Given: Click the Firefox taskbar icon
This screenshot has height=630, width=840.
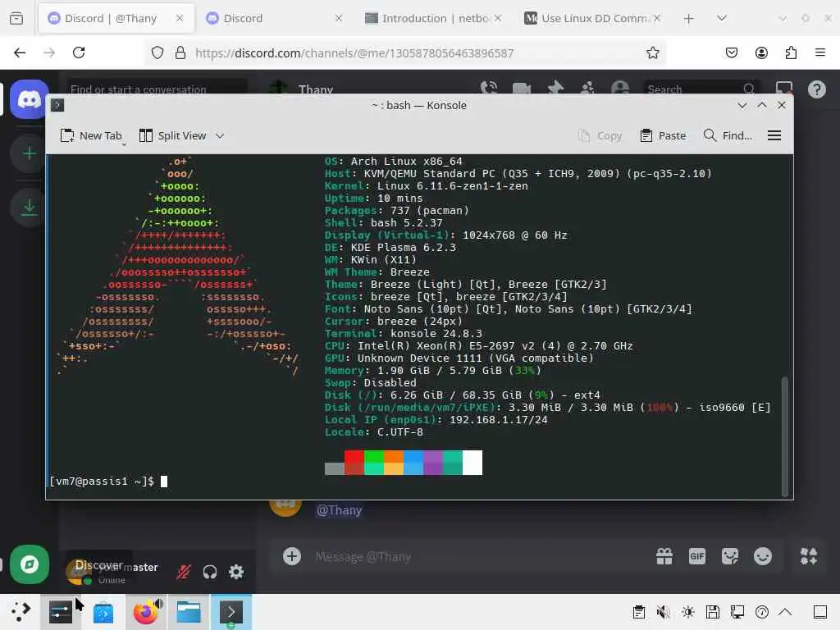Looking at the screenshot, I should [x=146, y=612].
